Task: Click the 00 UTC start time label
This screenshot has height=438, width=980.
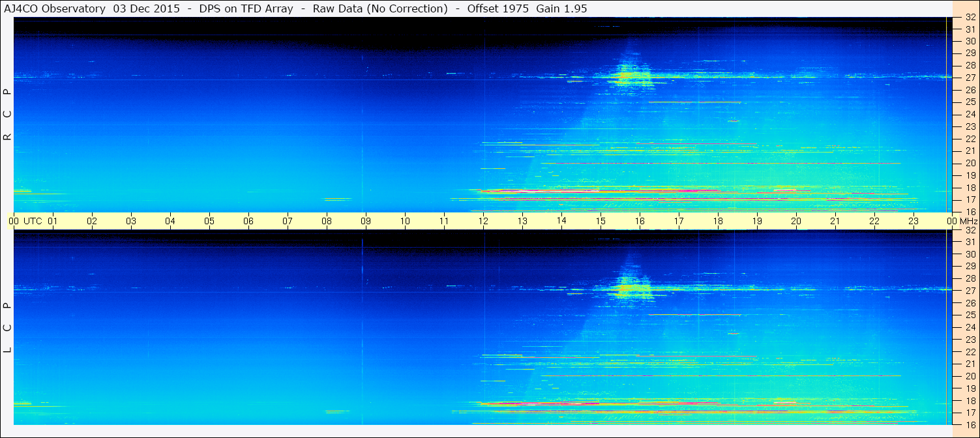Action: coord(25,221)
